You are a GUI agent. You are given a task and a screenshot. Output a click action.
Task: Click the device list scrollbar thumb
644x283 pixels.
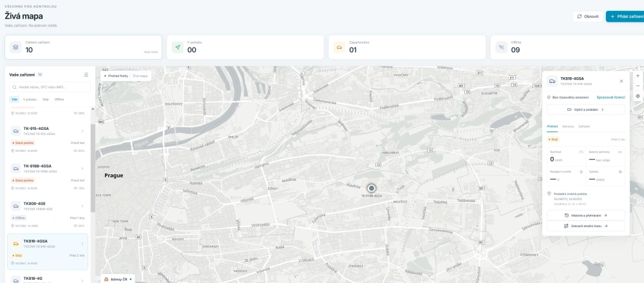pos(93,168)
